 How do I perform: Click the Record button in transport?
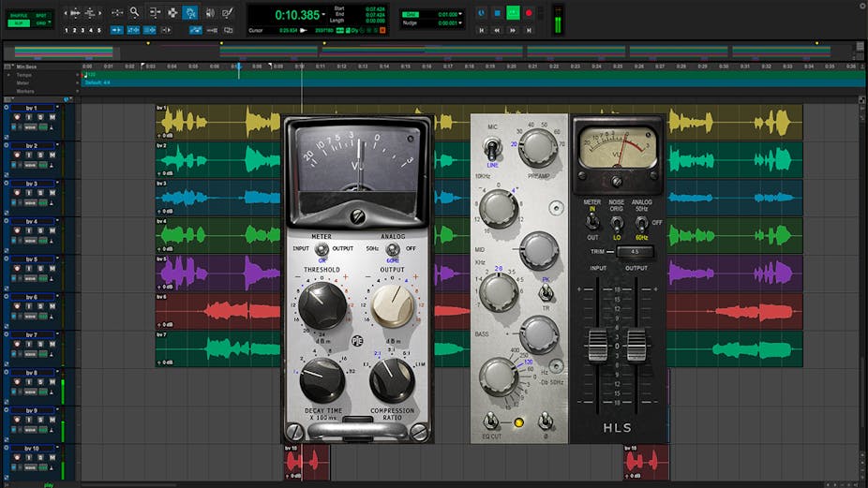click(529, 13)
